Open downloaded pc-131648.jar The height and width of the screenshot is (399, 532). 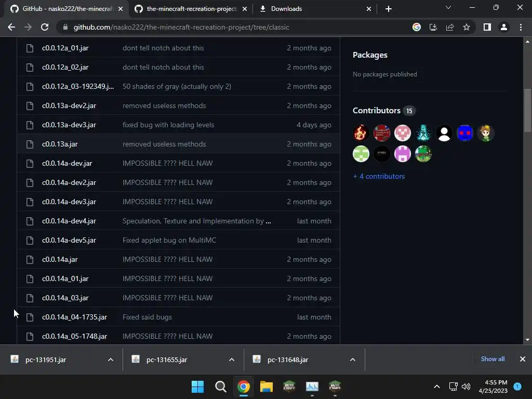[288, 360]
